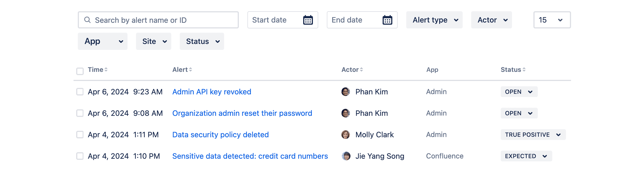The width and height of the screenshot is (644, 178).
Task: Click the search magnifier icon
Action: pos(87,20)
